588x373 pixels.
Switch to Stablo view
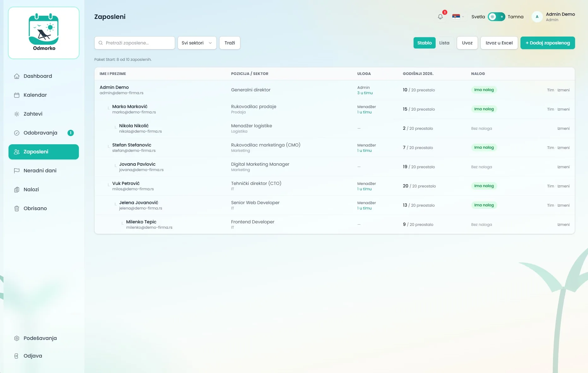coord(424,43)
